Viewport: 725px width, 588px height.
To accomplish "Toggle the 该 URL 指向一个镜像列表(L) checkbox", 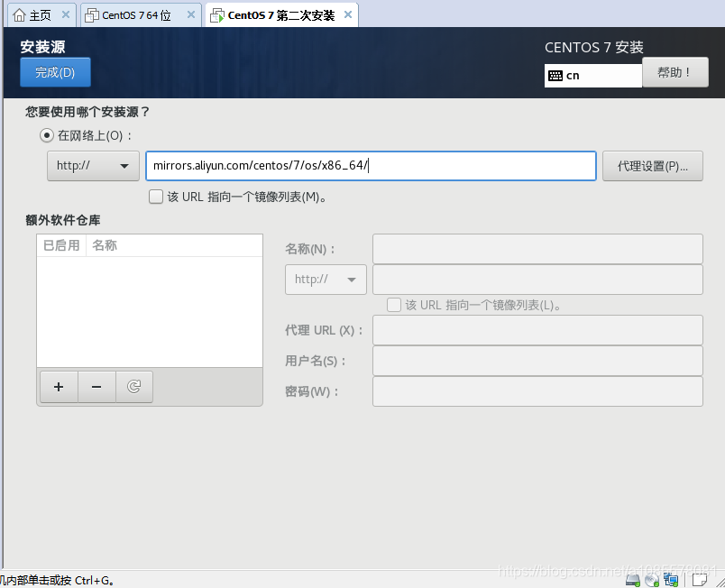I will [x=394, y=305].
